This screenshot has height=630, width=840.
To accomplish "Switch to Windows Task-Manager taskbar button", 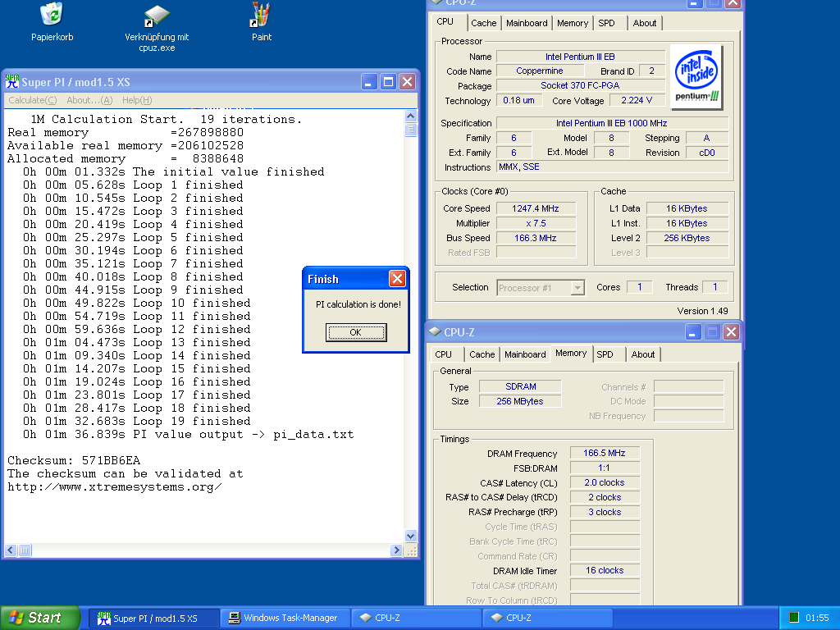I will pyautogui.click(x=285, y=619).
